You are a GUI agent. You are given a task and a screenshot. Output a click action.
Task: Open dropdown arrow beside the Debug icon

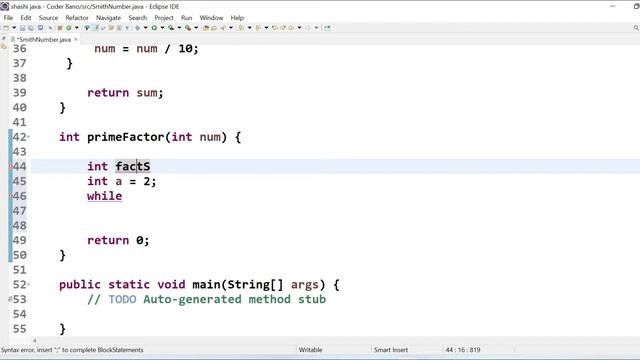(145, 28)
